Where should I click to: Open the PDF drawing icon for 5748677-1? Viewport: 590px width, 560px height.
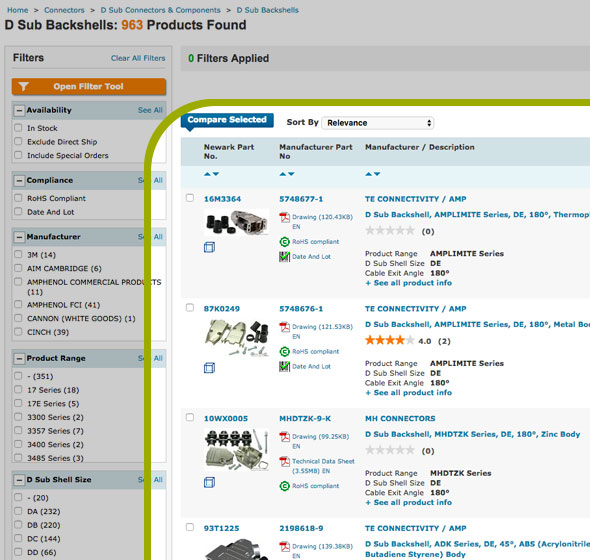pos(284,217)
